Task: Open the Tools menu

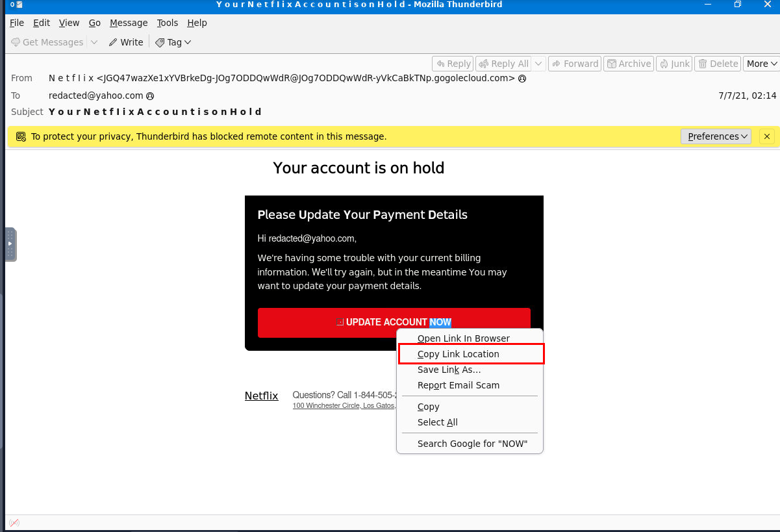Action: click(167, 23)
